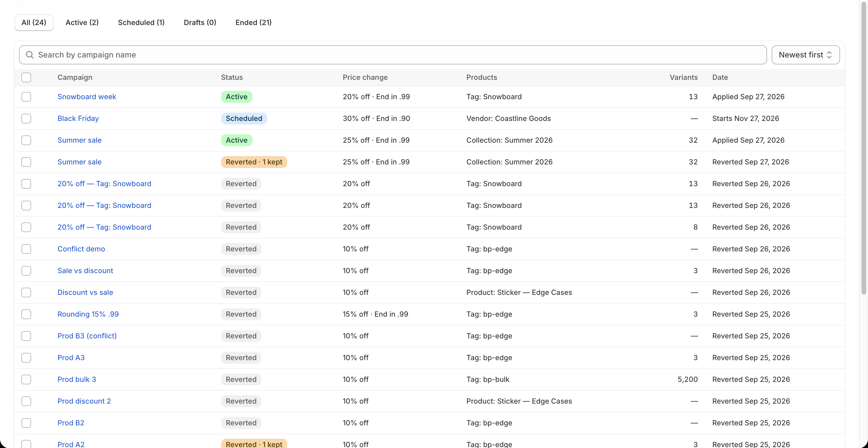Open the Conflict demo campaign
The height and width of the screenshot is (448, 868).
81,249
